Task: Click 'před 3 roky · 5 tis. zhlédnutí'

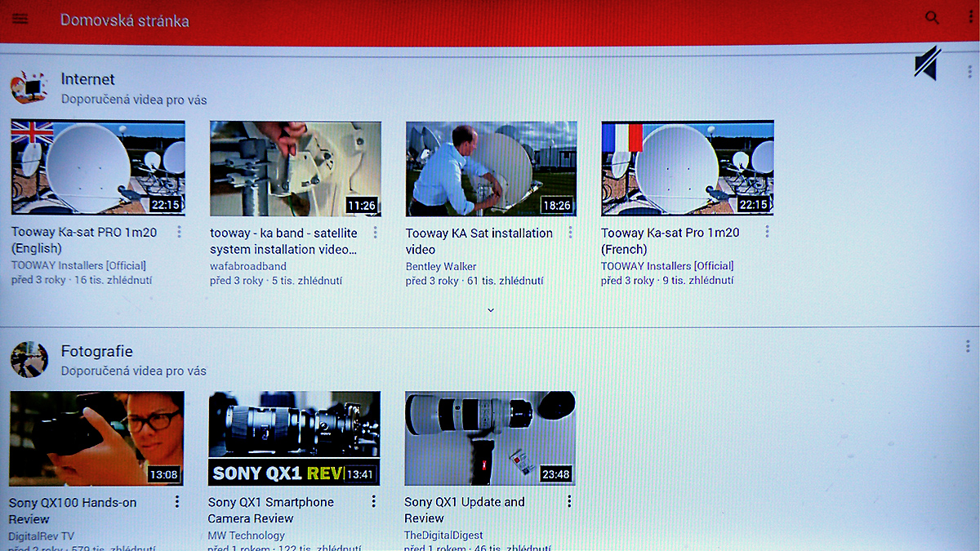Action: tap(276, 281)
